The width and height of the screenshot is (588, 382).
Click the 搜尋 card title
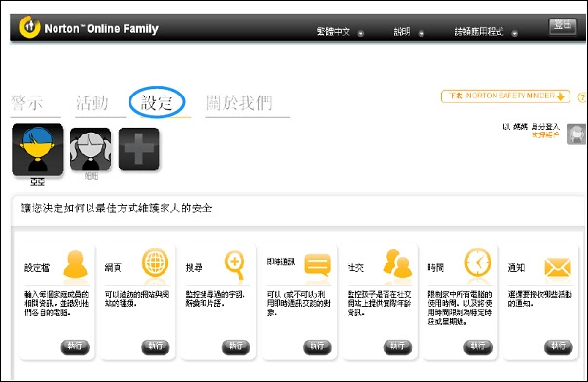(194, 268)
